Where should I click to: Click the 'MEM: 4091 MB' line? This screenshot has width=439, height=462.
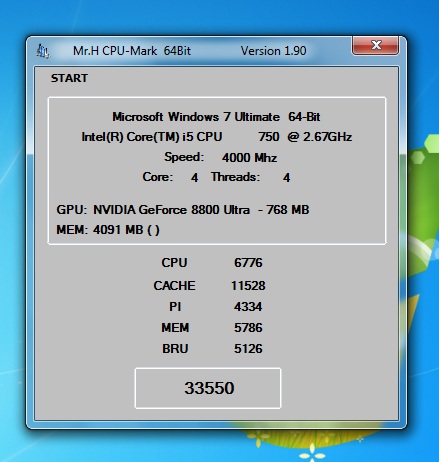pyautogui.click(x=108, y=230)
